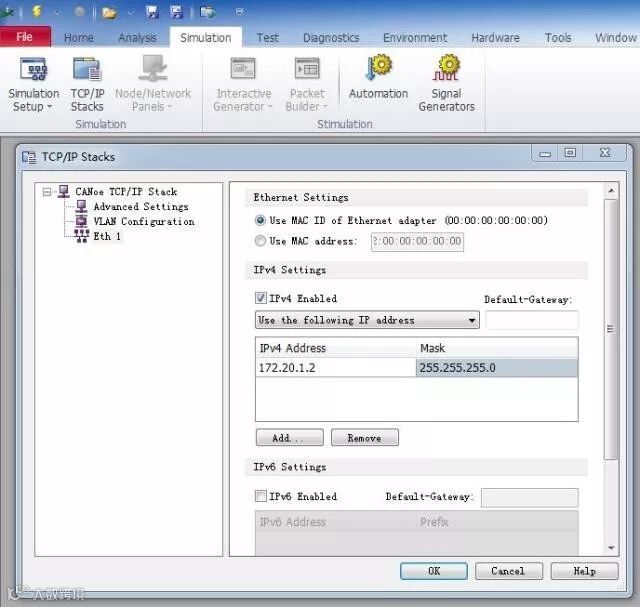The width and height of the screenshot is (640, 607).
Task: Select CANoe TCP/IP Stack tree item
Action: point(126,191)
